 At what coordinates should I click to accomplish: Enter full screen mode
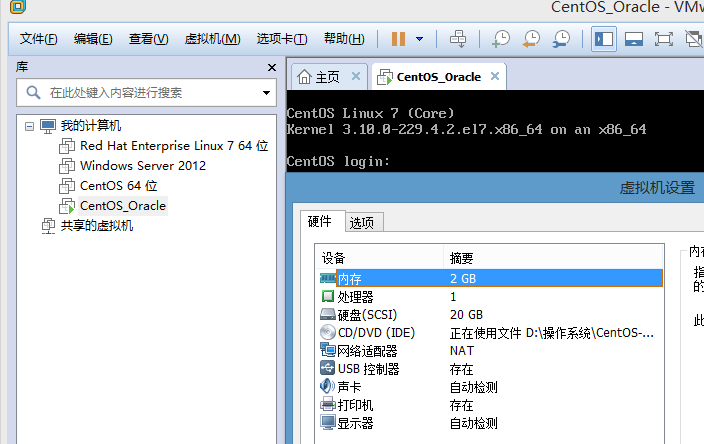[664, 39]
